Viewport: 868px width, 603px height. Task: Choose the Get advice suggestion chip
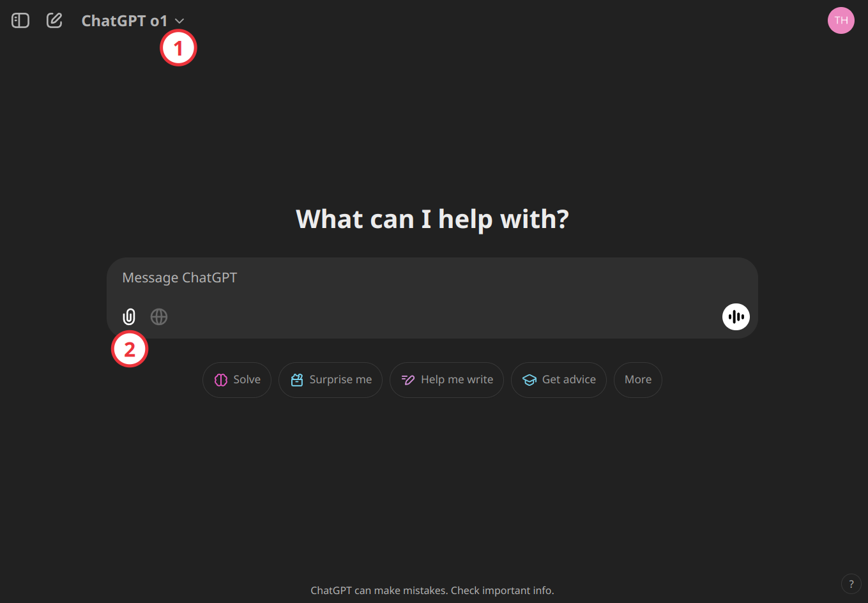(x=559, y=380)
